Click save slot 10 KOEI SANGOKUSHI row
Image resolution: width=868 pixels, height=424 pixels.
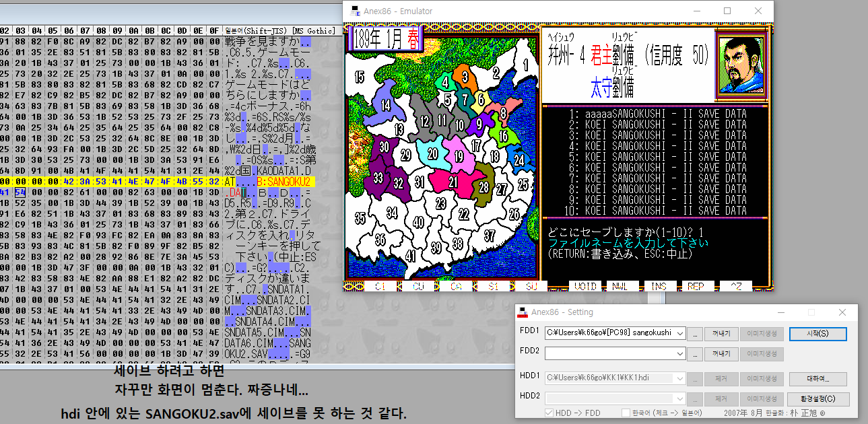[x=655, y=211]
